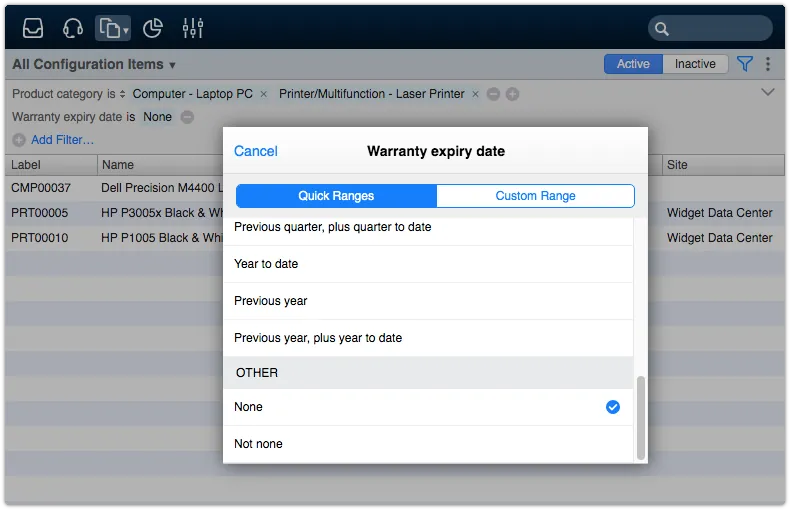Remove the Warranty expiry date filter

tap(187, 117)
